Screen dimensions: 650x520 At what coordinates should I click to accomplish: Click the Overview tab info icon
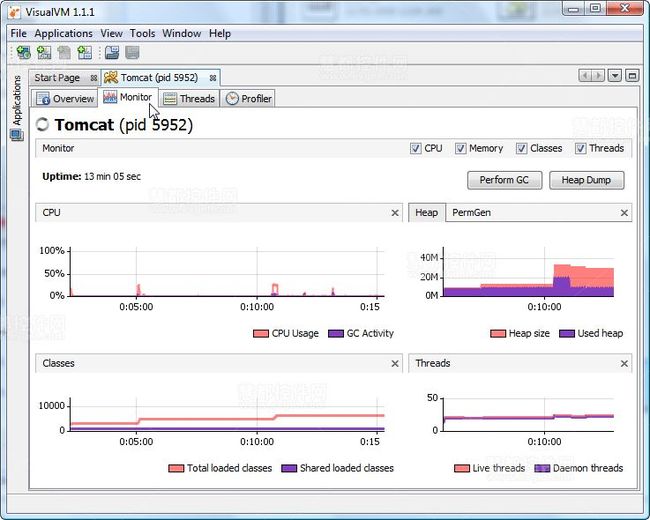(x=43, y=99)
